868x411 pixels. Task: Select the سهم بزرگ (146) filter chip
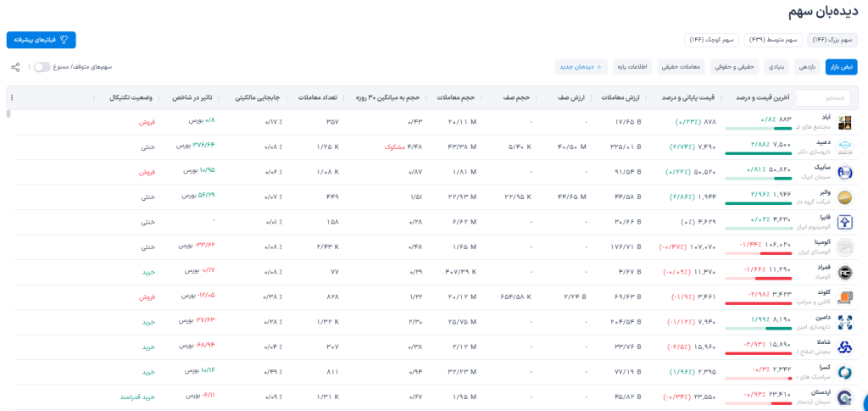[832, 40]
